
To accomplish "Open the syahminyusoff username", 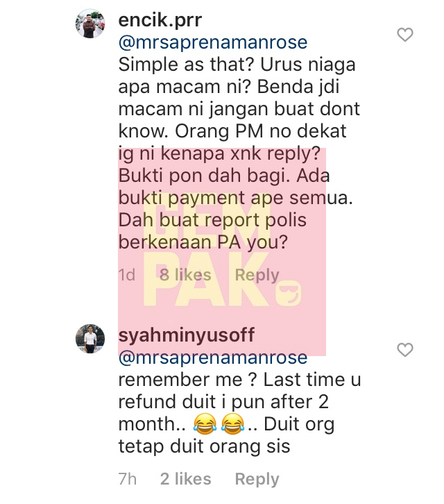I will pos(187,335).
